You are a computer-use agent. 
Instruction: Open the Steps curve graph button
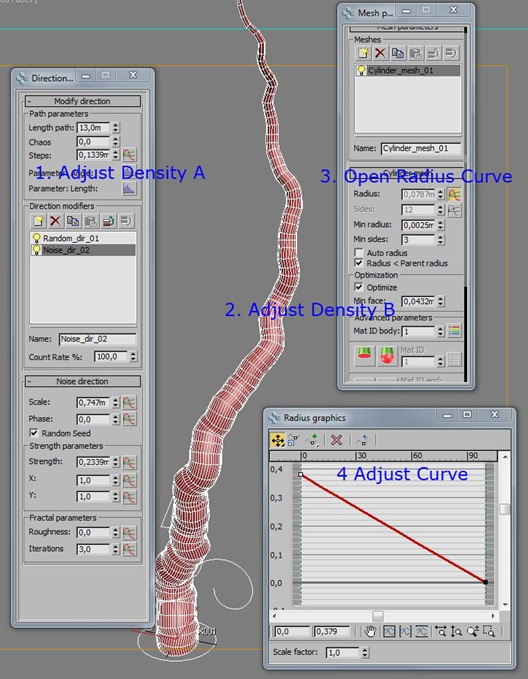[129, 155]
